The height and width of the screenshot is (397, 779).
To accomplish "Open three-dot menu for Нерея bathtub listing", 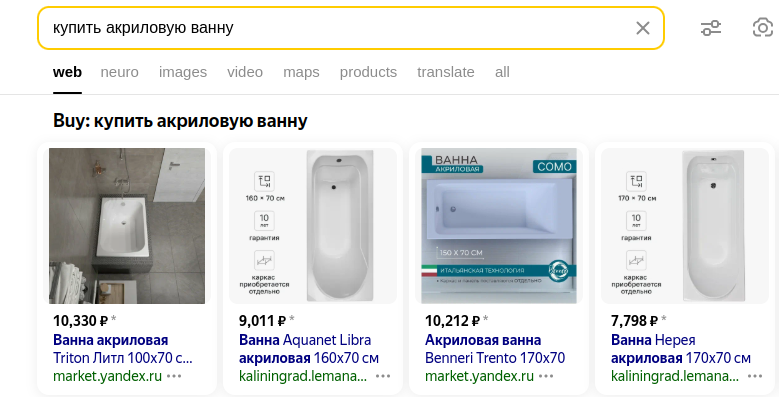I will click(755, 376).
